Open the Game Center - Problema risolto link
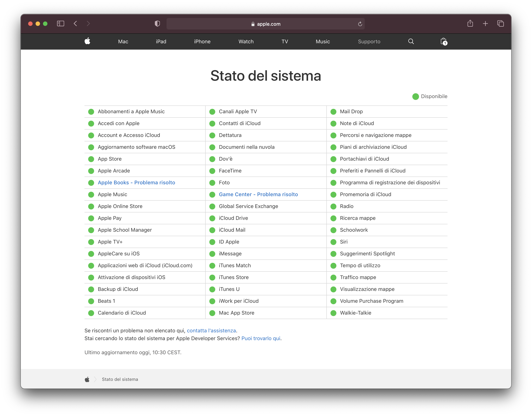Screen dimensions: 532x416 258,194
